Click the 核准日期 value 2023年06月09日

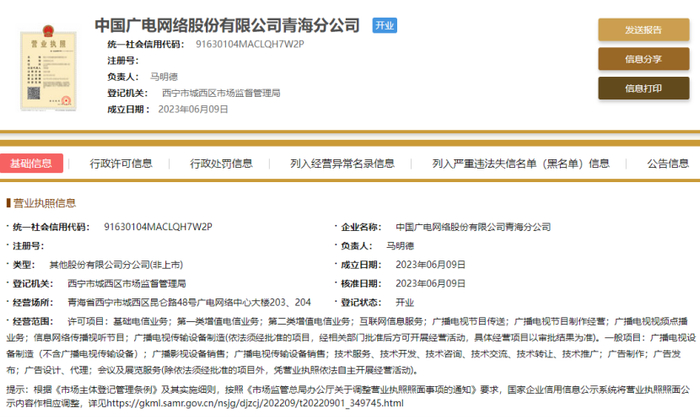tap(430, 284)
